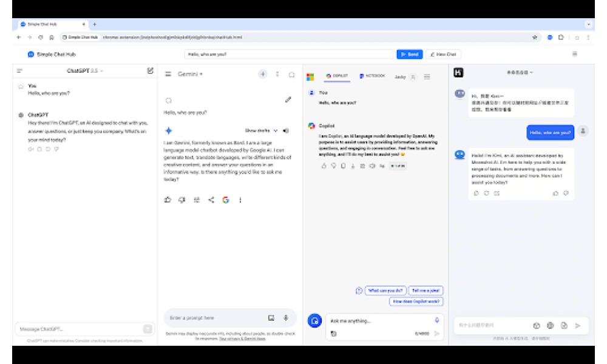This screenshot has height=364, width=607.
Task: Copy the Kimi response
Action: tap(476, 193)
